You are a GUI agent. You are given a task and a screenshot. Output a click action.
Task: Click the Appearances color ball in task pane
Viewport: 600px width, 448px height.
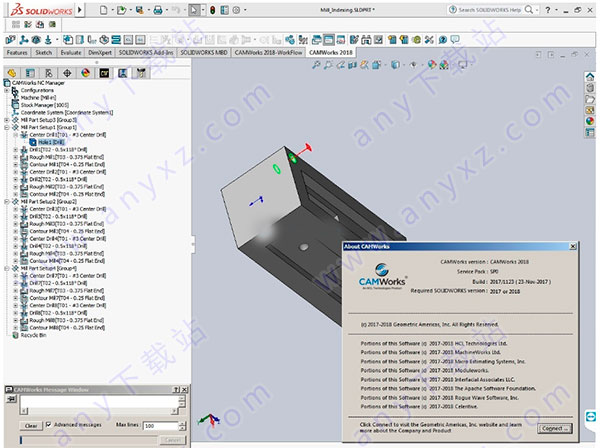click(590, 121)
